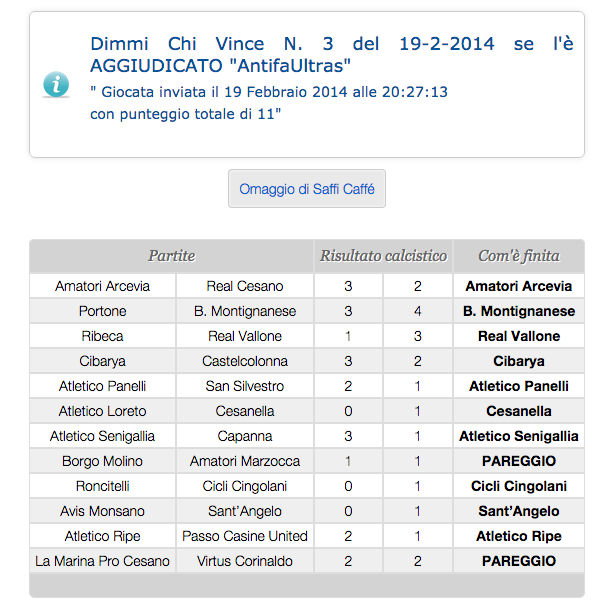
Task: Click the Omaggio di Saffi Caffé button
Action: click(306, 189)
